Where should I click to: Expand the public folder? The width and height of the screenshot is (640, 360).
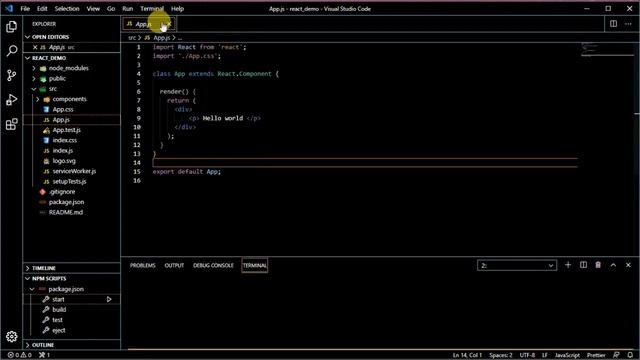coord(34,78)
